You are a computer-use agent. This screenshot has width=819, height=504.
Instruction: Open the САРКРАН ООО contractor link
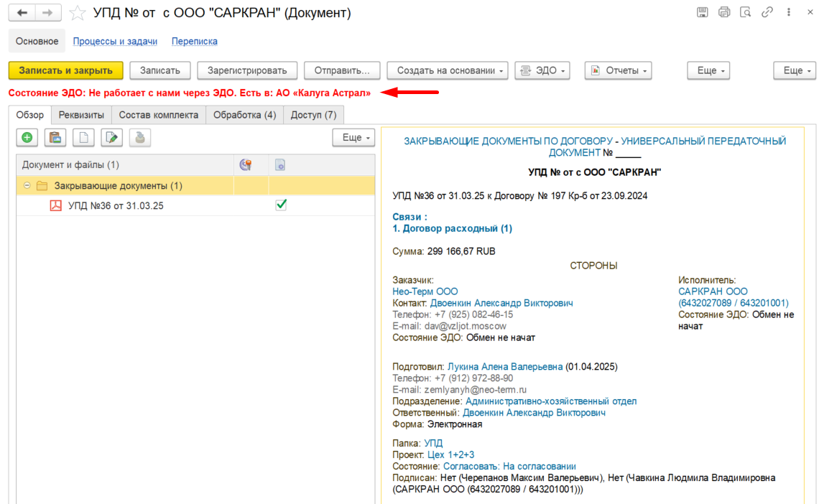(x=713, y=291)
